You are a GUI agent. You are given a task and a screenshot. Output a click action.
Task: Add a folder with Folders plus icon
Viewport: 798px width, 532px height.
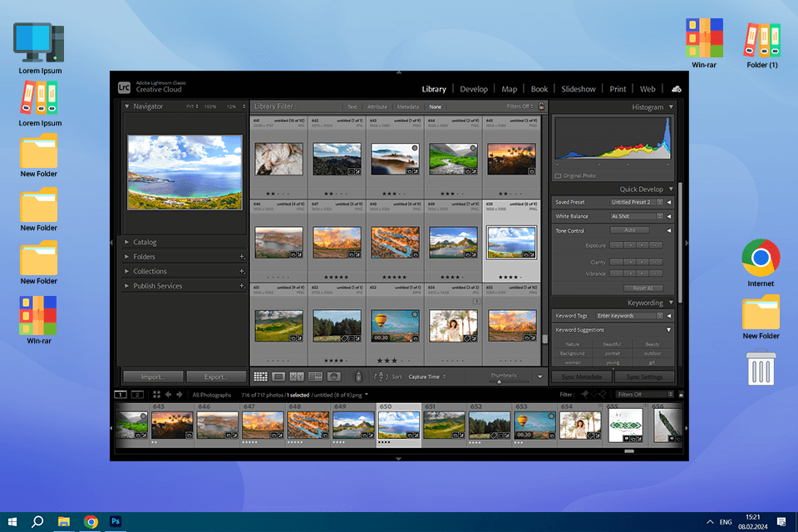(242, 257)
